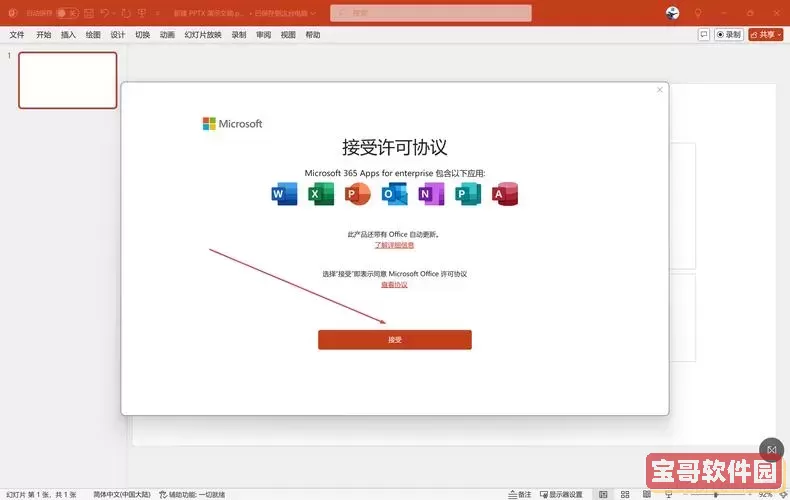790x500 pixels.
Task: Click the zoom out minus icon
Action: point(684,494)
